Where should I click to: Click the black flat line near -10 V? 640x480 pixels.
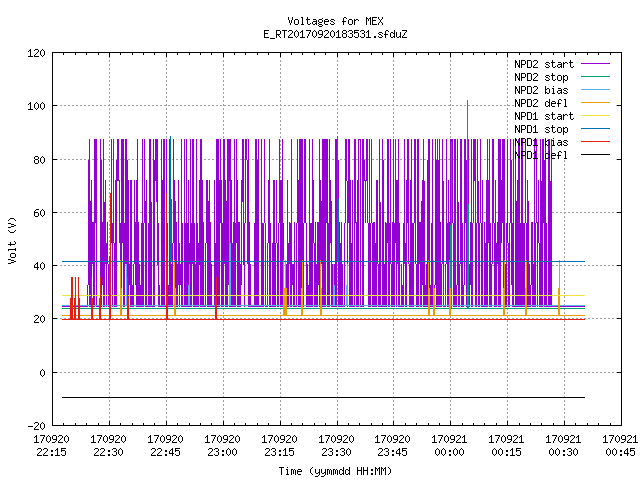[323, 397]
